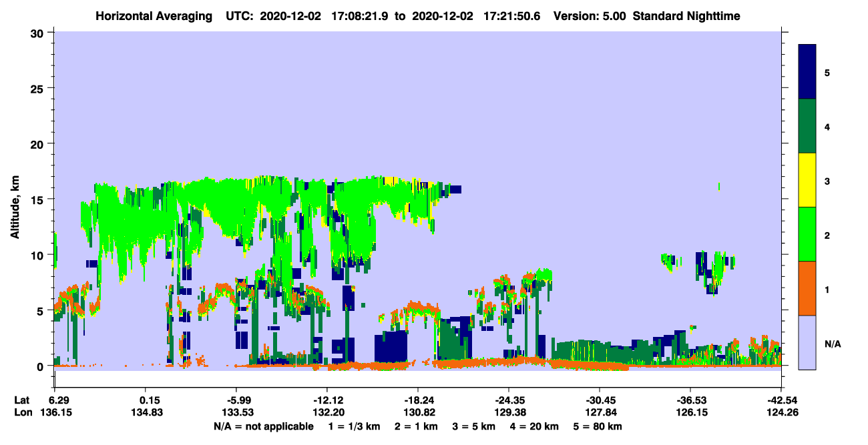Viewport: 868px width, 445px height.
Task: Click the longitude value 136.15
Action: (x=55, y=413)
